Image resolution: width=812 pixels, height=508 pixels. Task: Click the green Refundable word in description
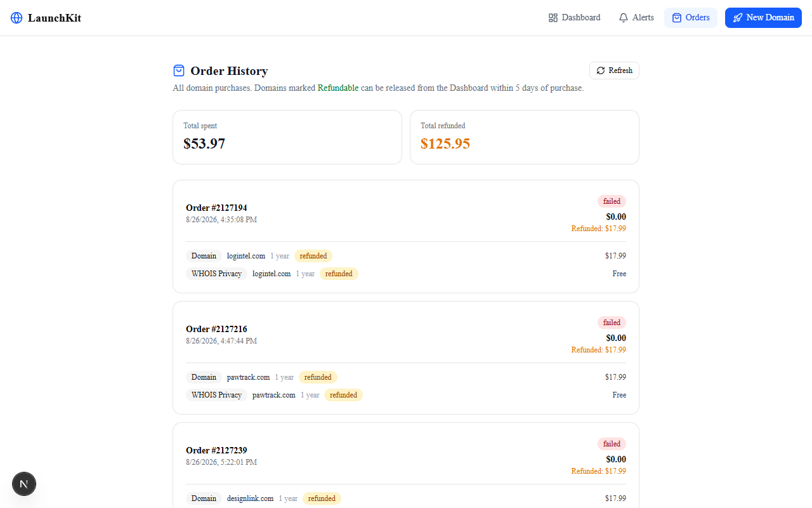338,88
